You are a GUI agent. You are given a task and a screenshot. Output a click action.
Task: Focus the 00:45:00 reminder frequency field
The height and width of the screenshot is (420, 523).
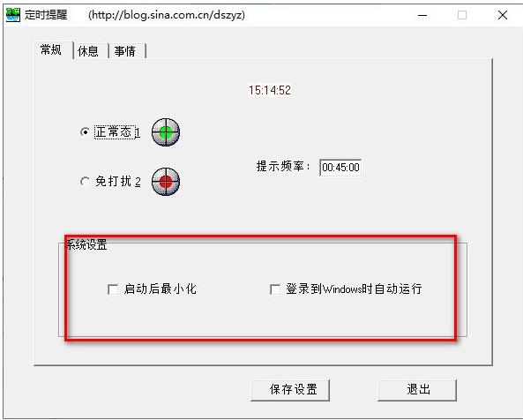point(340,167)
